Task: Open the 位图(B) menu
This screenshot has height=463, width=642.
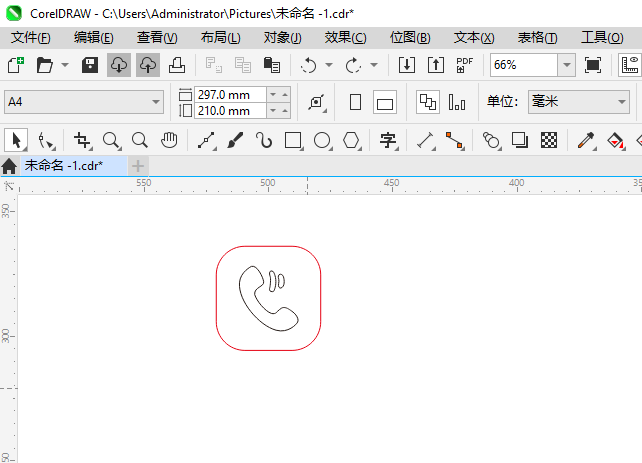Action: (x=410, y=38)
